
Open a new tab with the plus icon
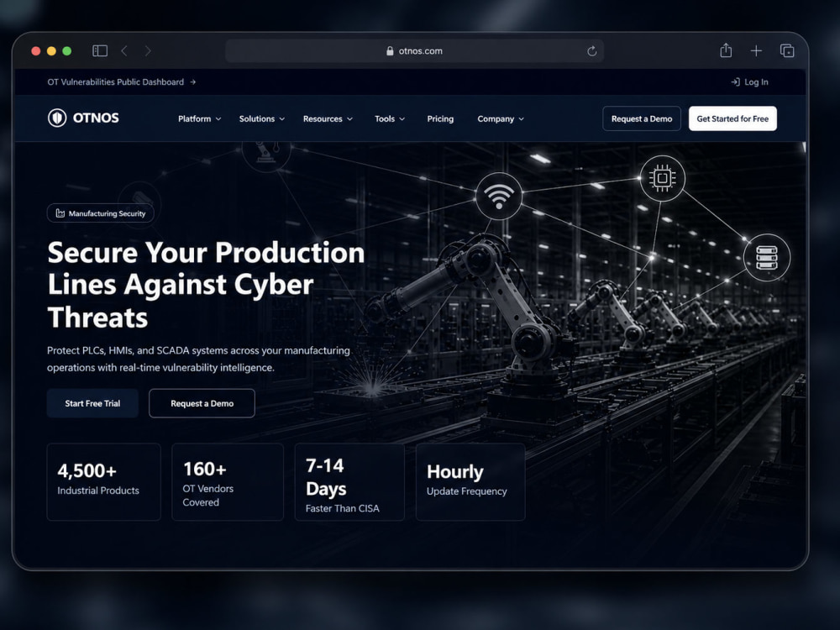[756, 51]
